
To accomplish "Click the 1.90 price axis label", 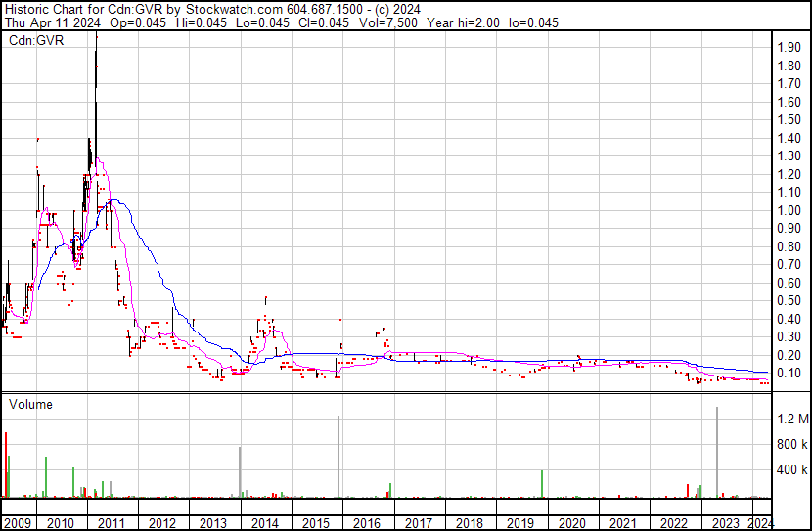I will [x=789, y=47].
